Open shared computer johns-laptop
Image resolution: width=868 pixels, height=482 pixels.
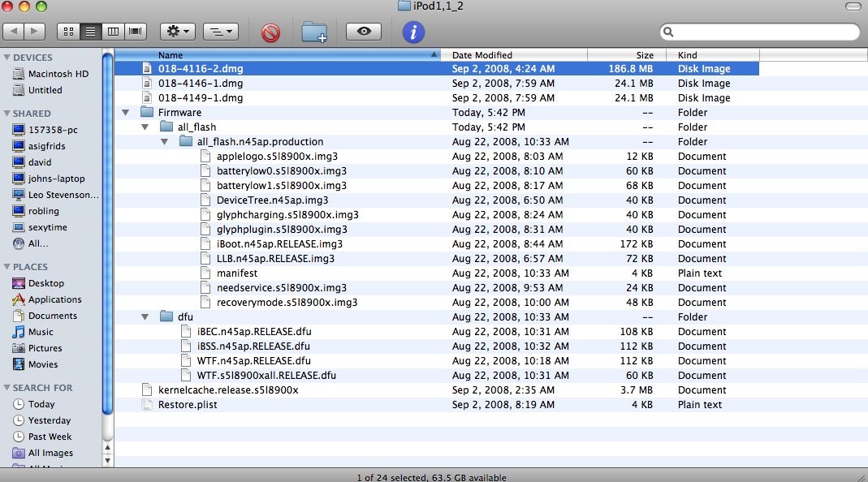coord(49,179)
